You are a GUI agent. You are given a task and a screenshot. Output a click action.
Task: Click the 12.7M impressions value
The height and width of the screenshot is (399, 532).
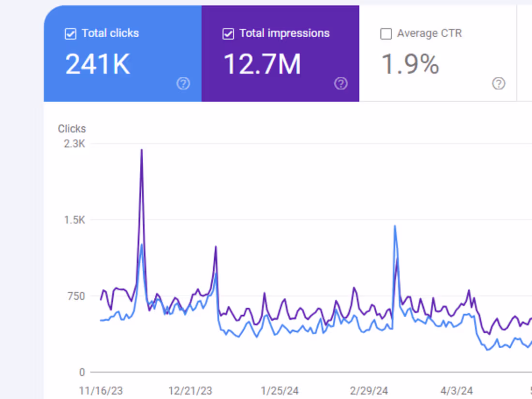262,63
